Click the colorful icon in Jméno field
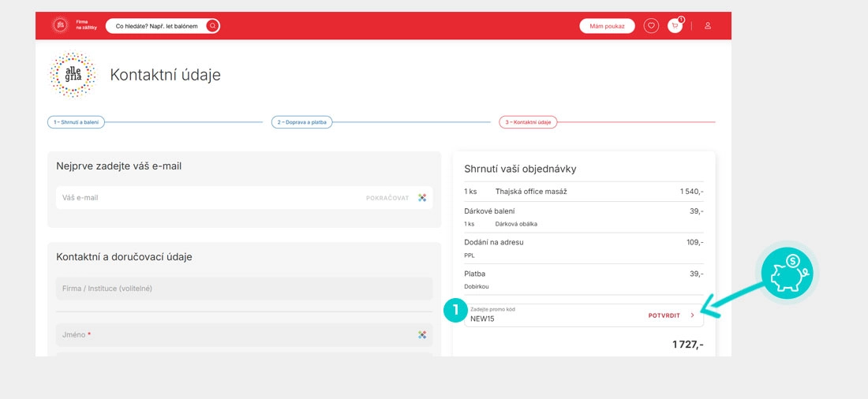Viewport: 868px width, 399px height. [422, 335]
